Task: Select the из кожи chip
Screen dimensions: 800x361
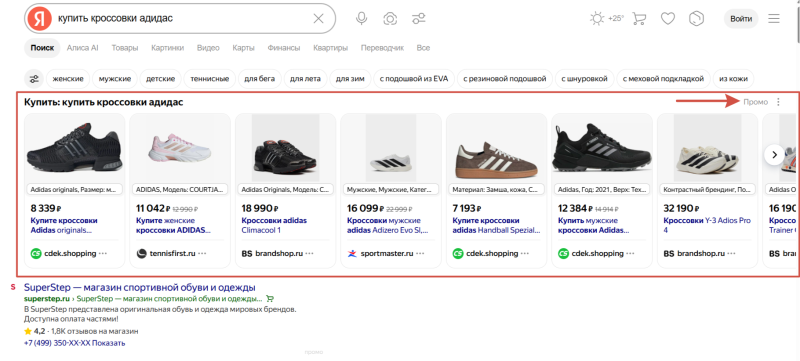Action: click(733, 79)
